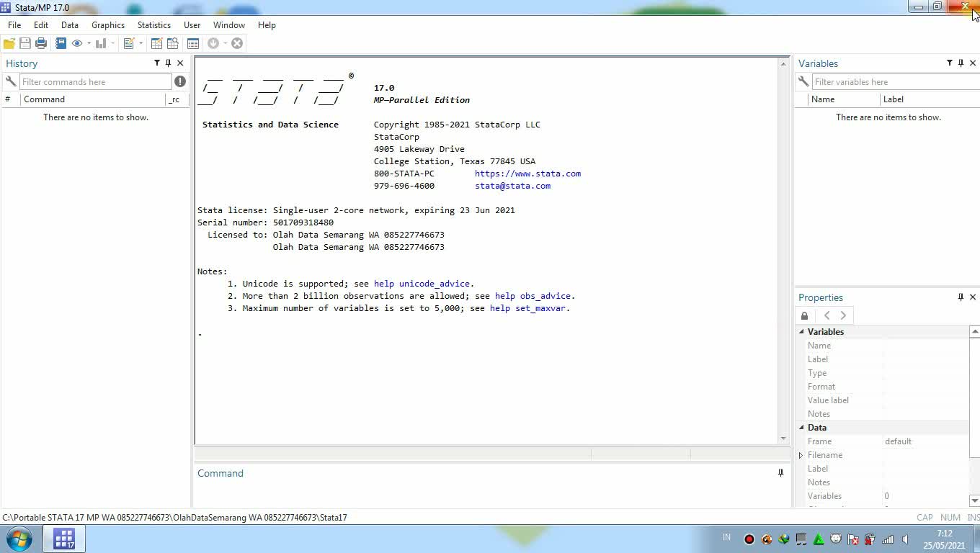Open the Do-file Editor icon

[x=129, y=43]
